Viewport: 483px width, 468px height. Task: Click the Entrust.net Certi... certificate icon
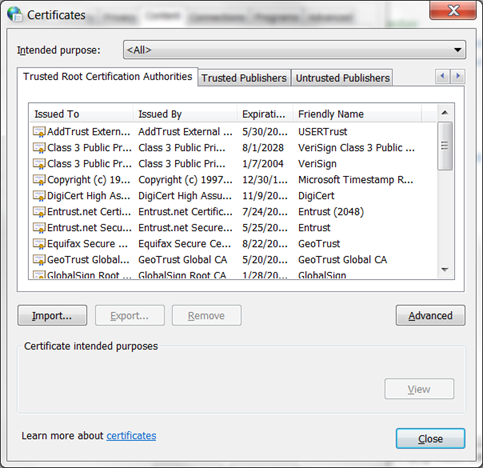click(x=39, y=212)
